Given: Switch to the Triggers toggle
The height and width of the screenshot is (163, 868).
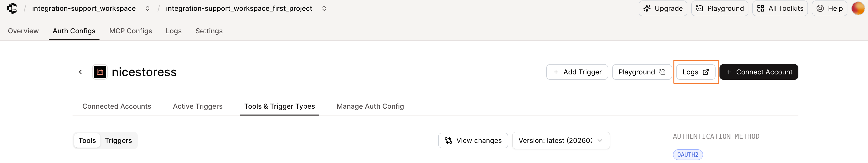Looking at the screenshot, I should pos(118,140).
